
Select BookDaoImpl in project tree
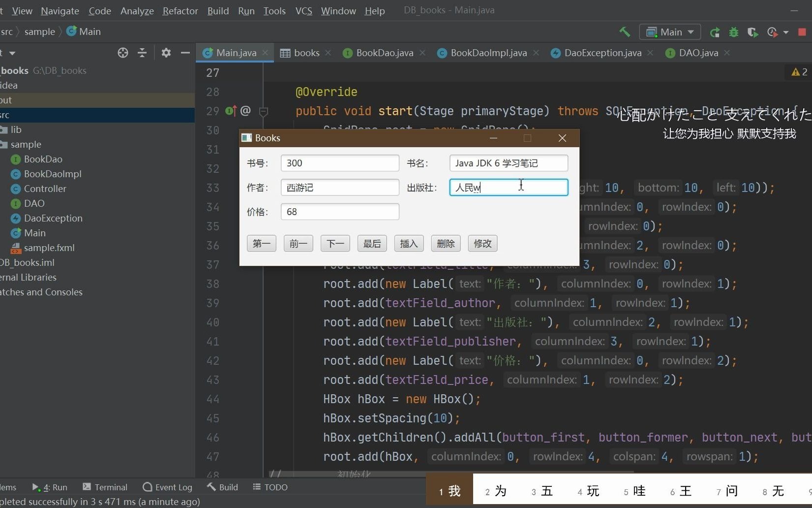click(x=53, y=174)
